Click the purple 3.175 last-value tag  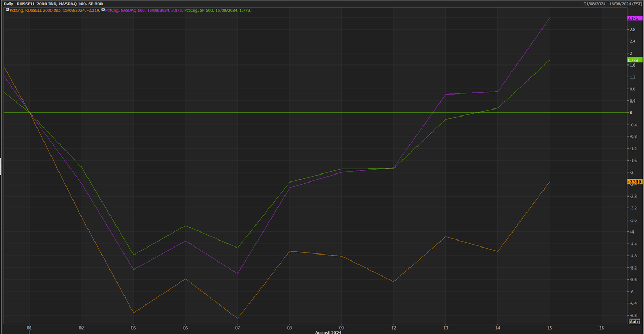(x=634, y=18)
